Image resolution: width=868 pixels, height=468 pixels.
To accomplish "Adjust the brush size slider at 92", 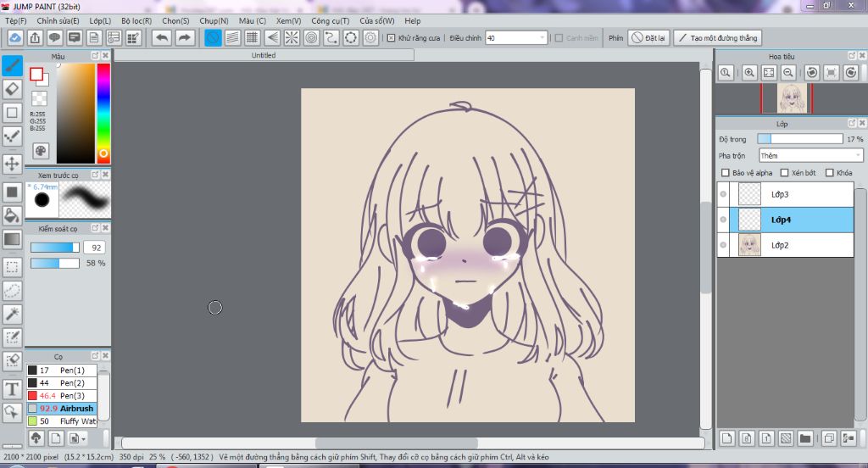I will point(55,248).
